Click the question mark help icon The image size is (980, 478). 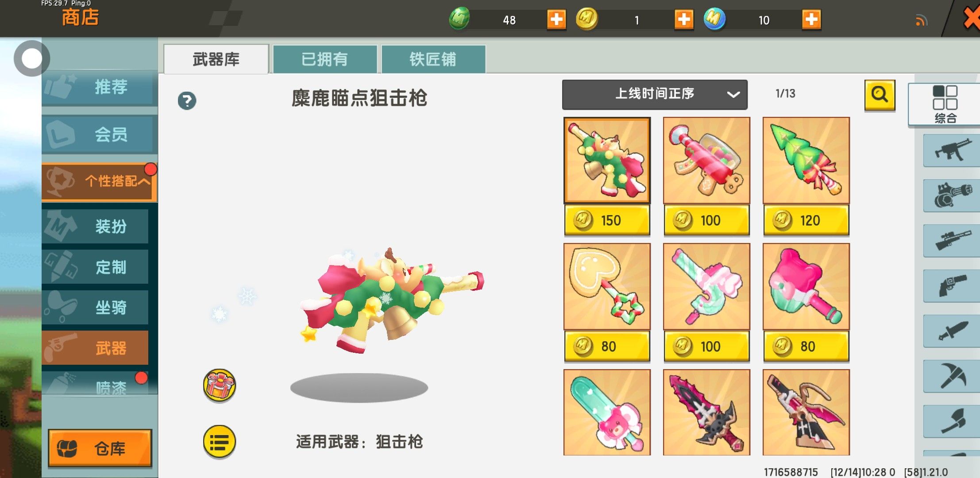pos(187,101)
